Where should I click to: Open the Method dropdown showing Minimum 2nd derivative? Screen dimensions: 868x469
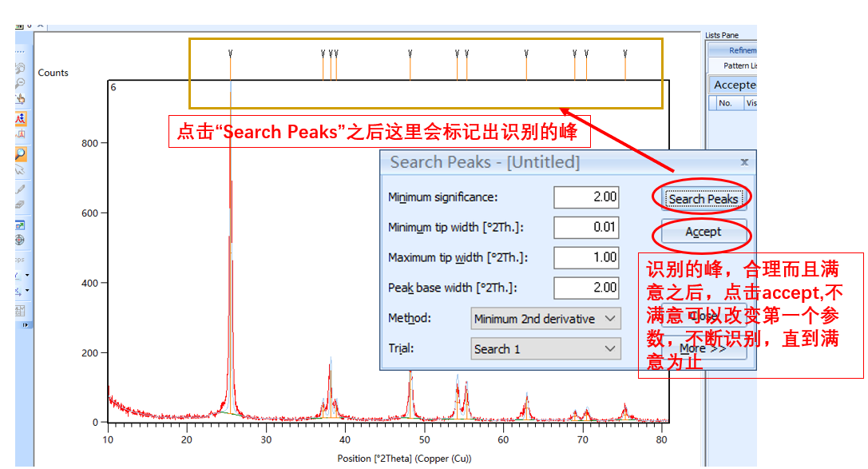(545, 318)
